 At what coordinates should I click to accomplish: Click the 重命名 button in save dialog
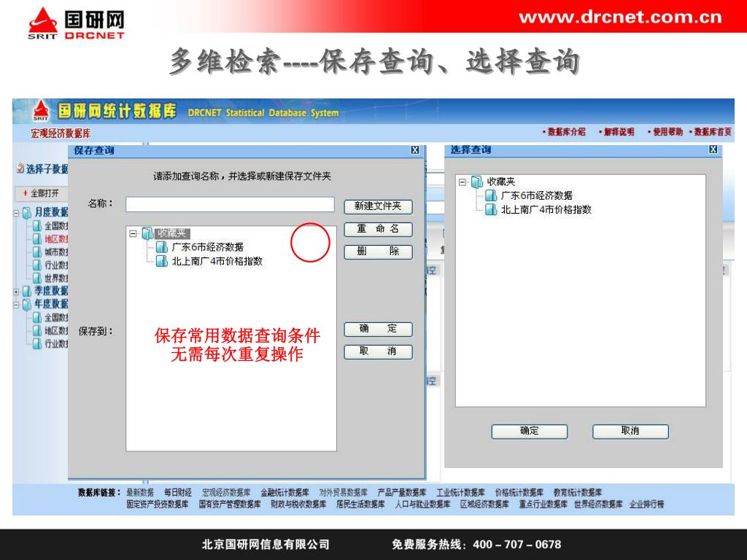[x=379, y=229]
